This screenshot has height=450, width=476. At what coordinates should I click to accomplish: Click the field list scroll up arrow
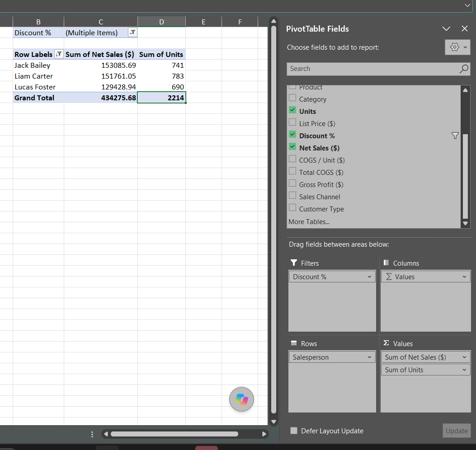pyautogui.click(x=465, y=90)
